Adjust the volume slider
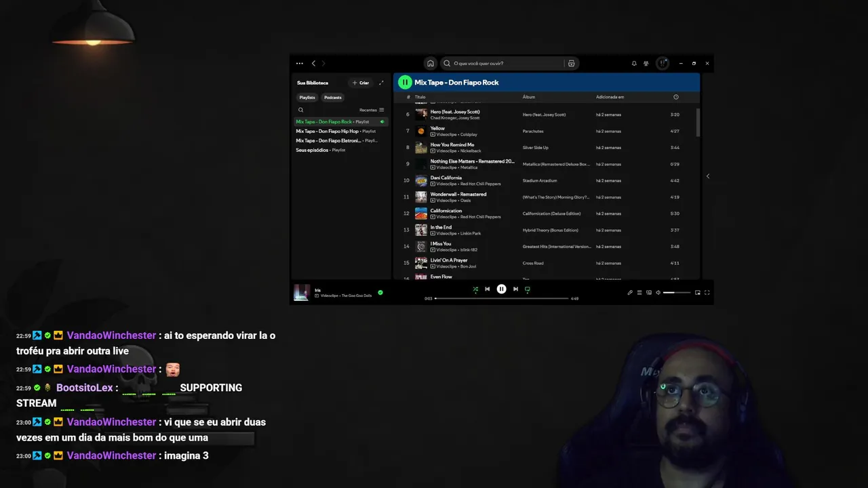868x488 pixels. [677, 293]
